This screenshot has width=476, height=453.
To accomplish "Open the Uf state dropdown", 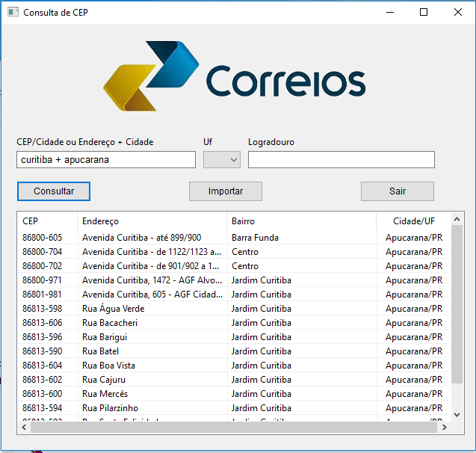I will (x=222, y=160).
